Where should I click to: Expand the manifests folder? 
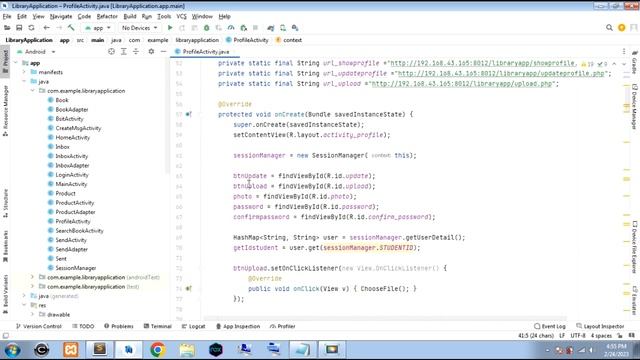24,72
